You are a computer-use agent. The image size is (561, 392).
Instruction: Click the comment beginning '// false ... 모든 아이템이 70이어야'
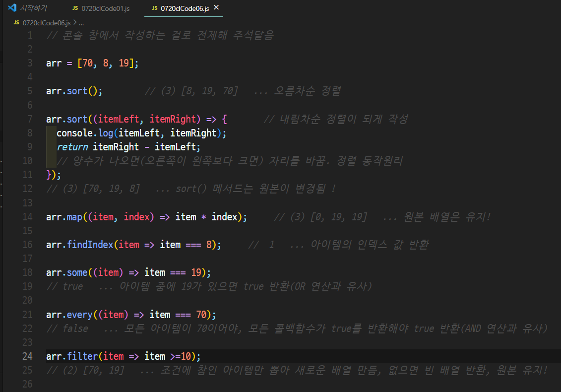tap(297, 328)
